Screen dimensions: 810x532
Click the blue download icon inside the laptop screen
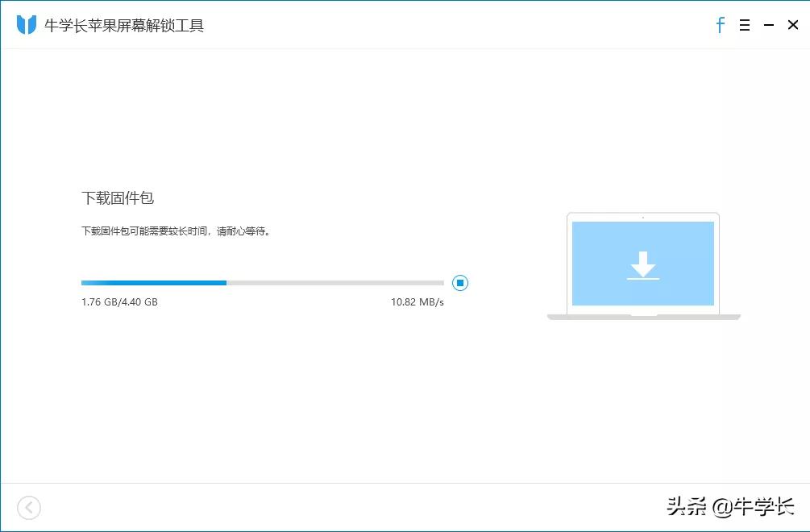[642, 266]
